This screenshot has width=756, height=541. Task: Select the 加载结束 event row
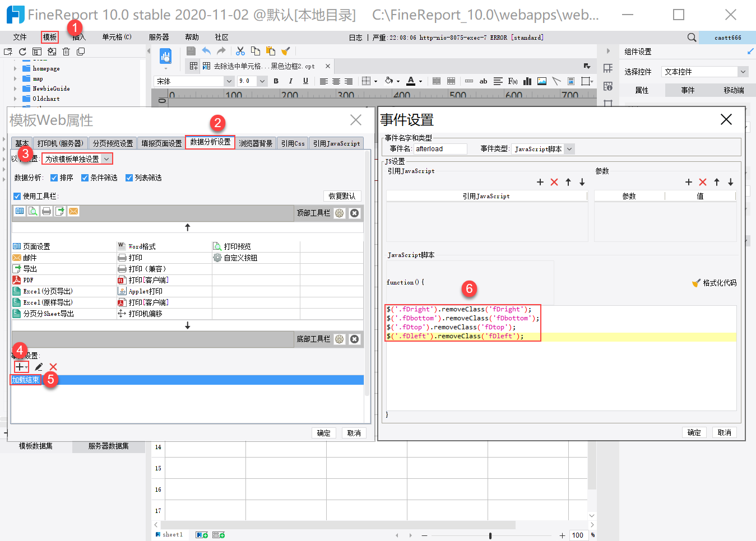pos(188,380)
